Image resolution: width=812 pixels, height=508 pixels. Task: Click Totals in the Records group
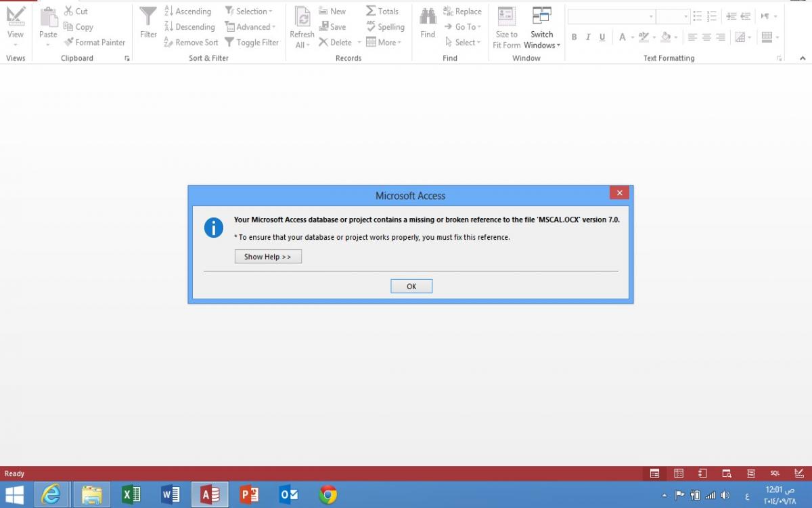pyautogui.click(x=382, y=12)
